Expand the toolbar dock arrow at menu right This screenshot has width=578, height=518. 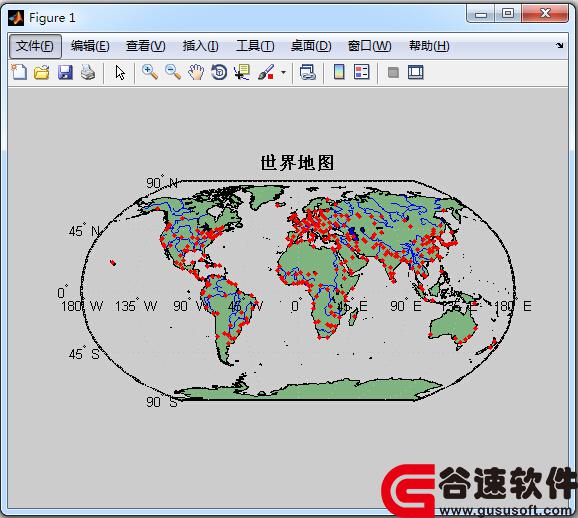pos(560,45)
